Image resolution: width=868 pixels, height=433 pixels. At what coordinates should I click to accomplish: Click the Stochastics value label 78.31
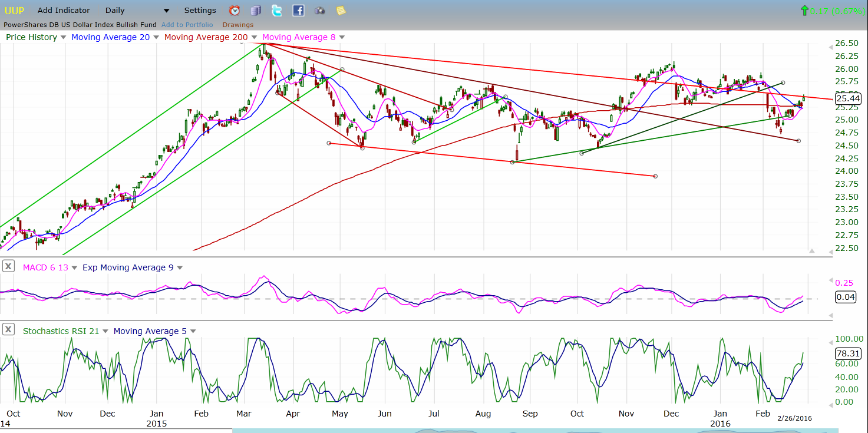click(x=848, y=353)
